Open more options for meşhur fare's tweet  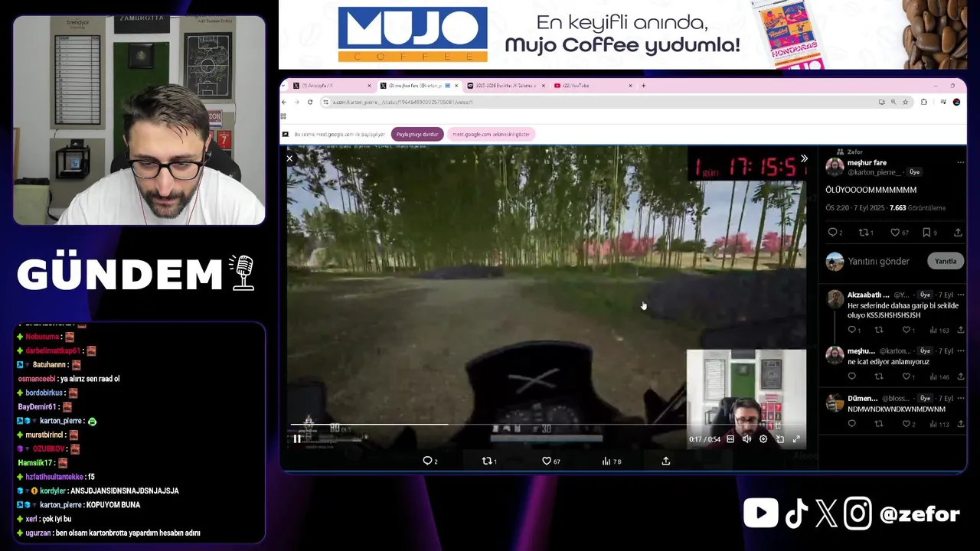point(960,163)
